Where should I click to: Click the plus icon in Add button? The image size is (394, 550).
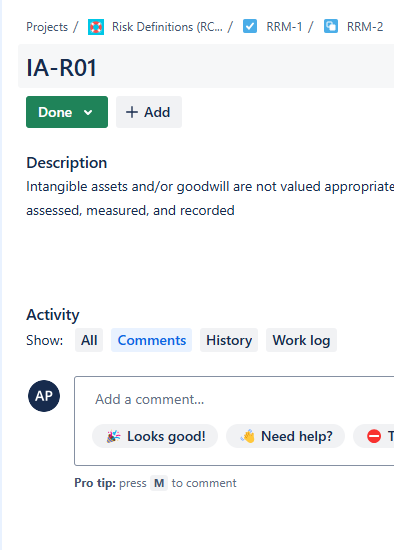132,112
